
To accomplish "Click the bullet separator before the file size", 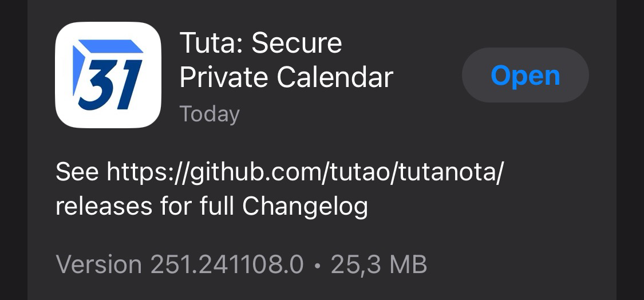I will [317, 265].
